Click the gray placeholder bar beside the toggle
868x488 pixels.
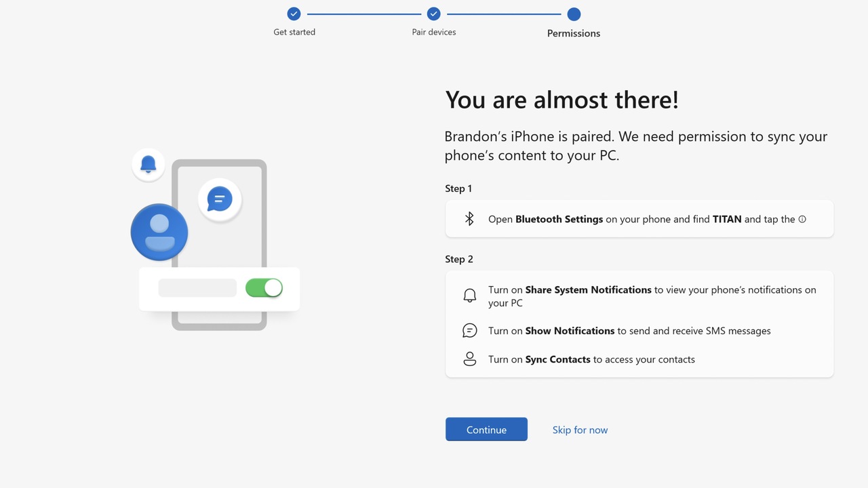point(197,288)
